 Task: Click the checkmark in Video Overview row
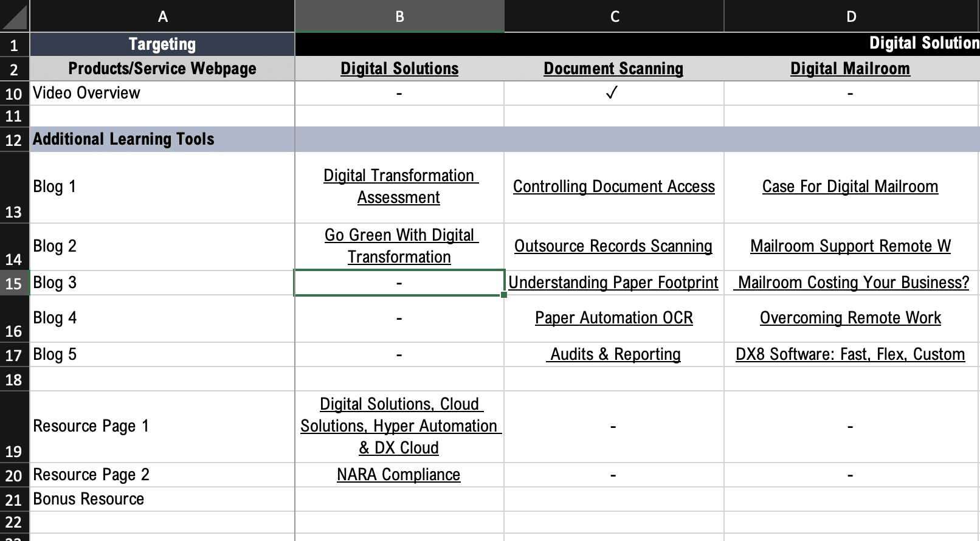612,92
